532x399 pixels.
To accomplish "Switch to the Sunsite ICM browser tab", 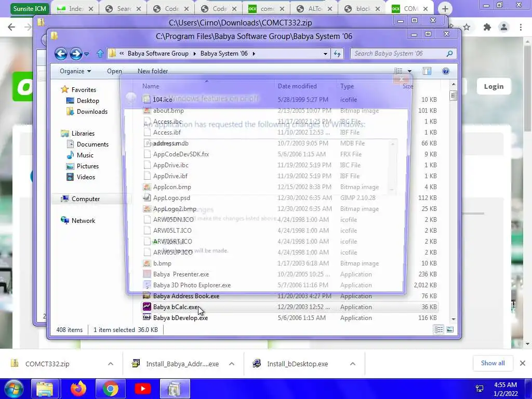I will (x=30, y=8).
